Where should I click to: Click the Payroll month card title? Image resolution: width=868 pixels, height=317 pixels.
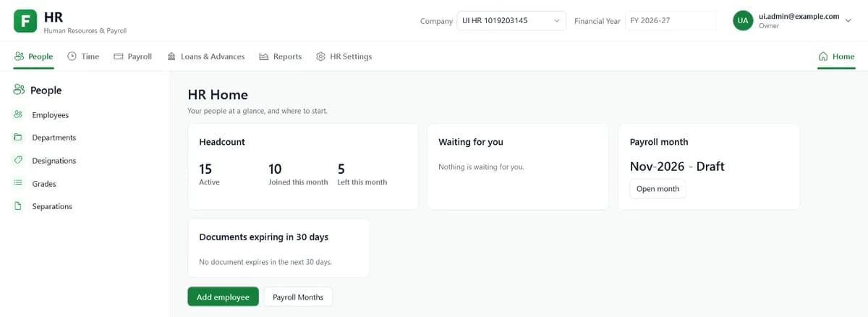(x=659, y=142)
